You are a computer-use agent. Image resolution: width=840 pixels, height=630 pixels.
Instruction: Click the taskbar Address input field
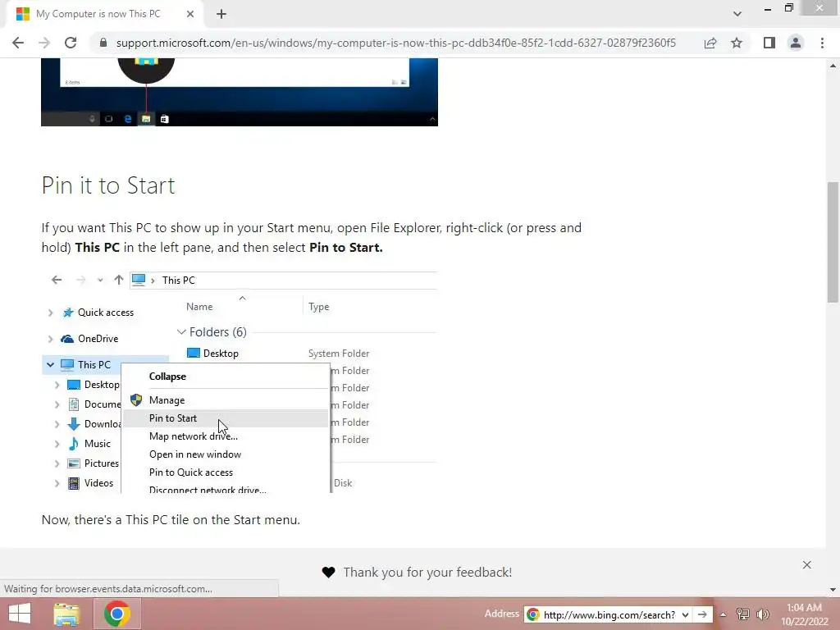click(x=609, y=614)
